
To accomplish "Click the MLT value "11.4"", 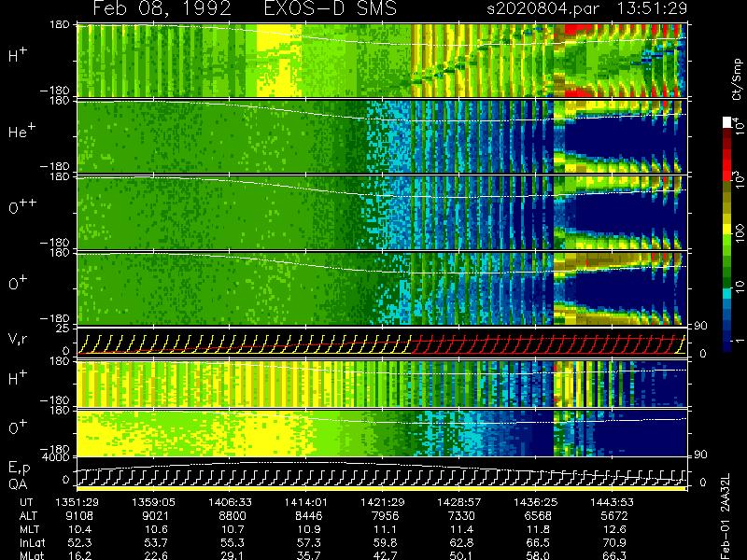I will [x=461, y=529].
